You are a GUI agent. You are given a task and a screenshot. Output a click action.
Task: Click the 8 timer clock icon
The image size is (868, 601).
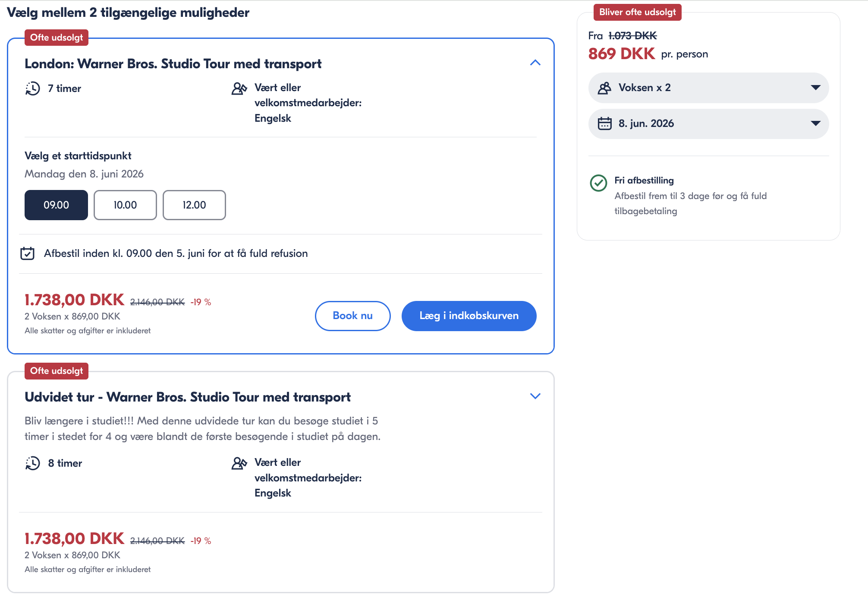pyautogui.click(x=32, y=463)
